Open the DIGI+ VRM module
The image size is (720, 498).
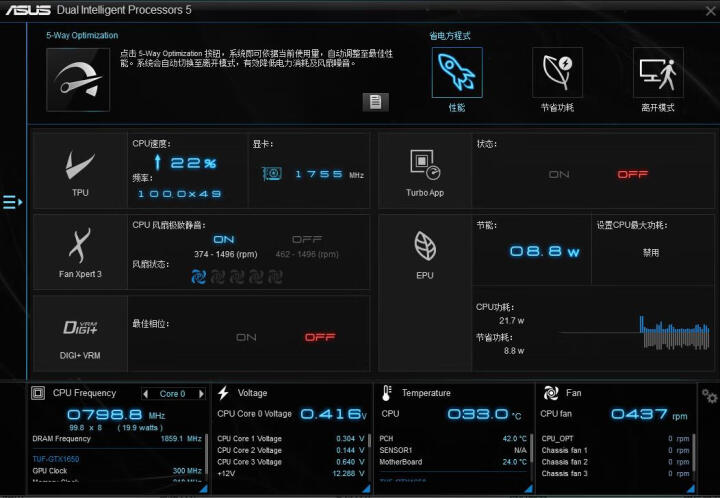(x=80, y=333)
